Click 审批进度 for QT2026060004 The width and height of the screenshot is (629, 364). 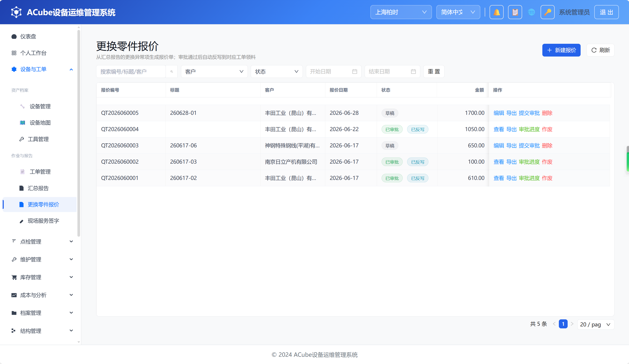(529, 129)
